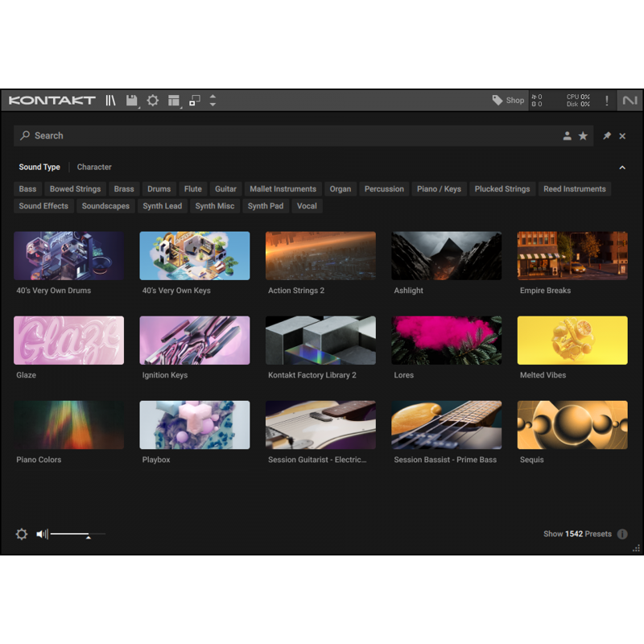
Task: Open the Ashlight library thumbnail
Action: 447,256
